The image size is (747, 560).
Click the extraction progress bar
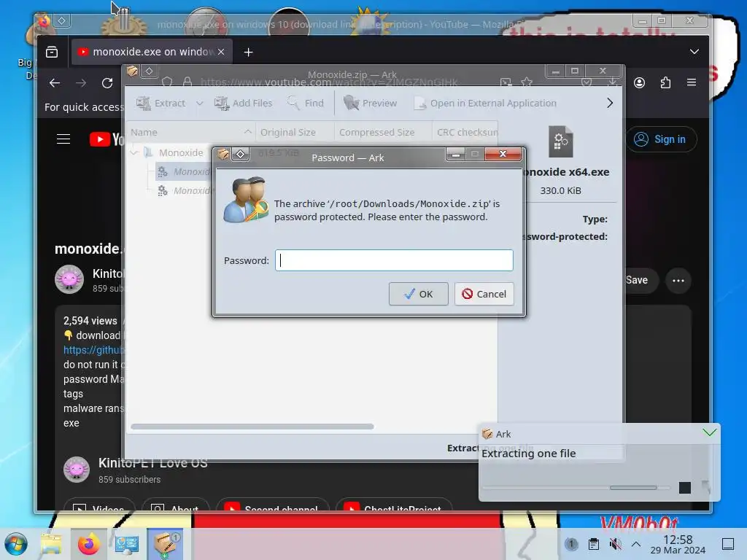(576, 488)
